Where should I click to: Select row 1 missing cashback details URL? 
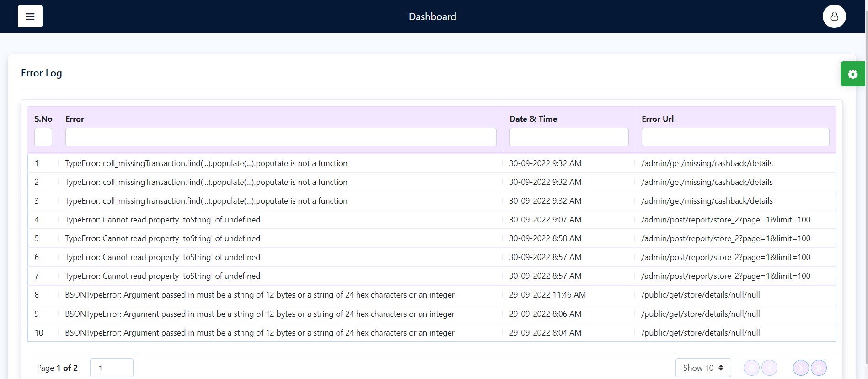pyautogui.click(x=707, y=163)
